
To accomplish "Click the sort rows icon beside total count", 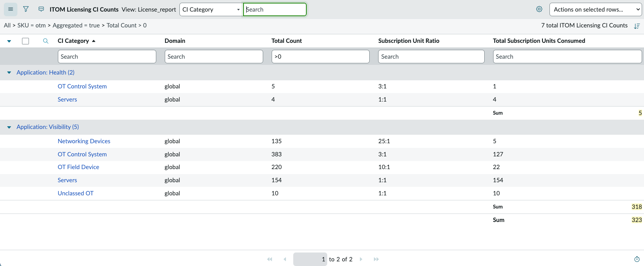I will pos(637,26).
